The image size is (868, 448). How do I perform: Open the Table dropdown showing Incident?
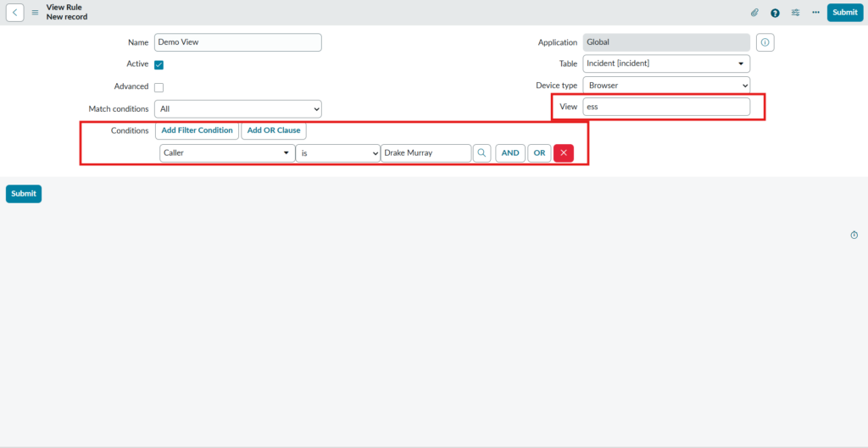point(666,64)
